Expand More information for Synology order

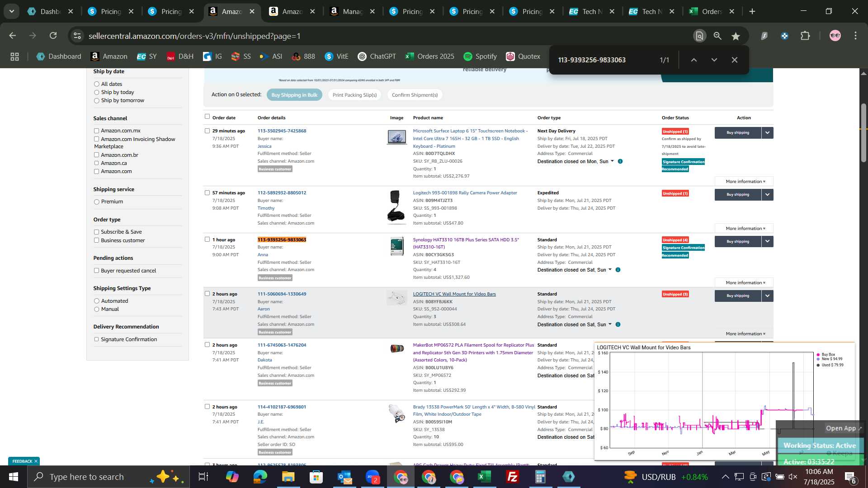click(744, 283)
